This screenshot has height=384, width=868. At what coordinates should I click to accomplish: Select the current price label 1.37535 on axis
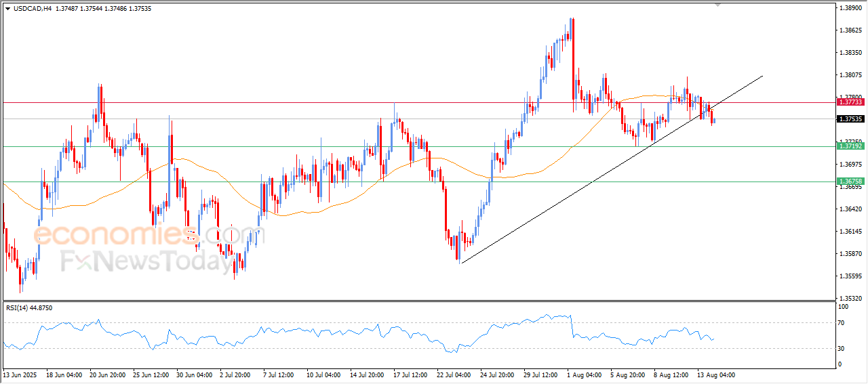(850, 119)
